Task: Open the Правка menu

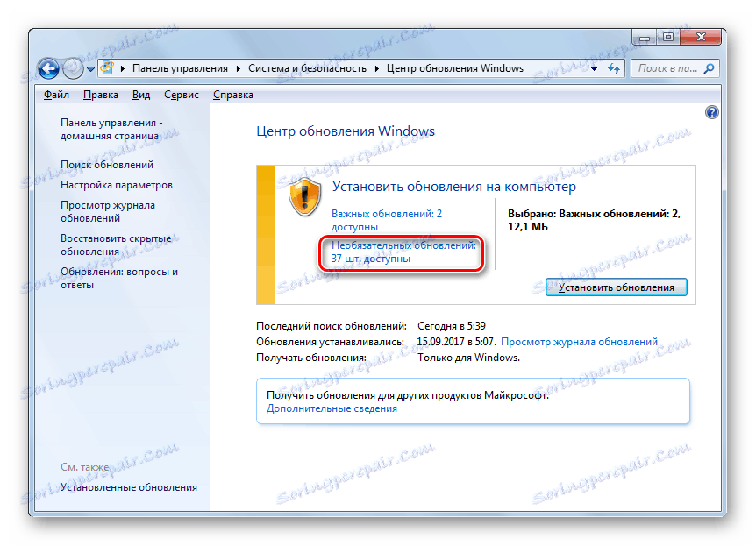Action: 100,95
